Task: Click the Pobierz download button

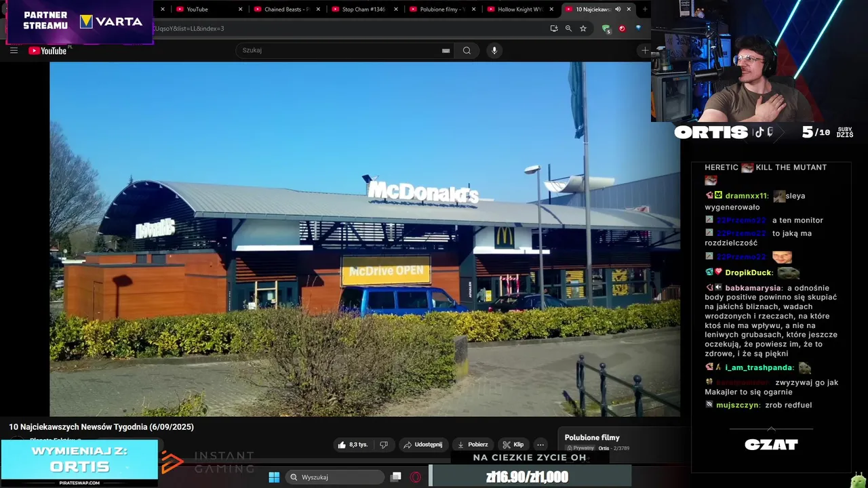Action: [473, 445]
